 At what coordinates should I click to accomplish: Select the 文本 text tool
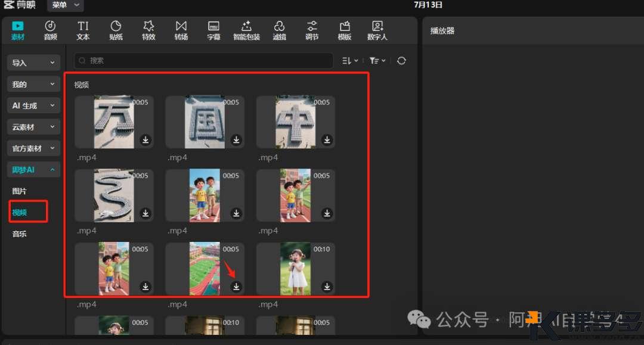point(83,30)
